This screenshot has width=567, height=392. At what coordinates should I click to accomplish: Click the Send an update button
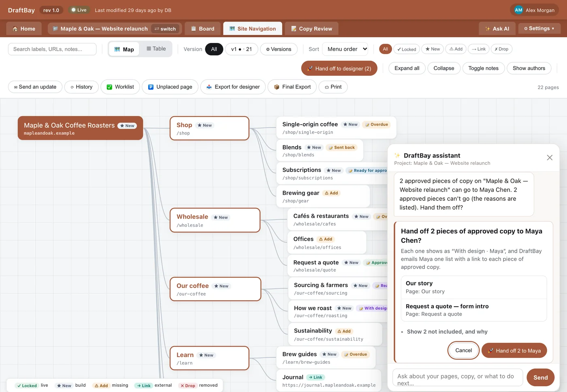click(x=35, y=87)
